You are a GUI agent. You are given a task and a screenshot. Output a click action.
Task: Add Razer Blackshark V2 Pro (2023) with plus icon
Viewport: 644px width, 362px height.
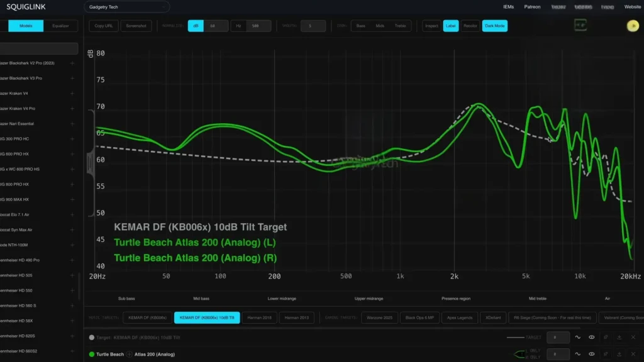click(x=72, y=63)
